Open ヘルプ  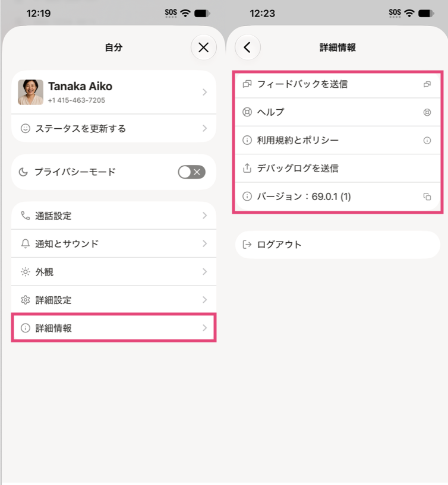coord(337,112)
